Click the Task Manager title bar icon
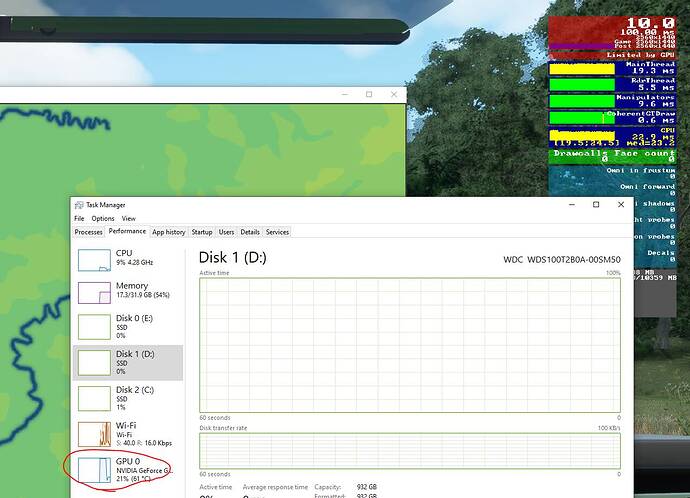690x498 pixels. [x=78, y=205]
